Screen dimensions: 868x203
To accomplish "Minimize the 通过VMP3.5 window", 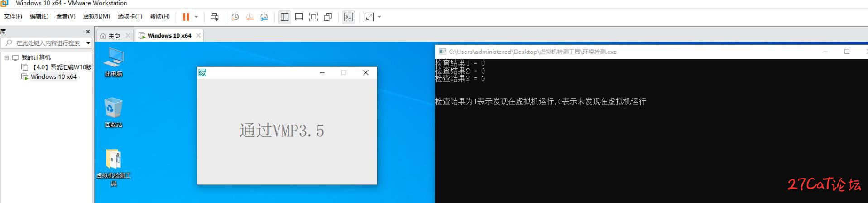I will click(x=322, y=73).
